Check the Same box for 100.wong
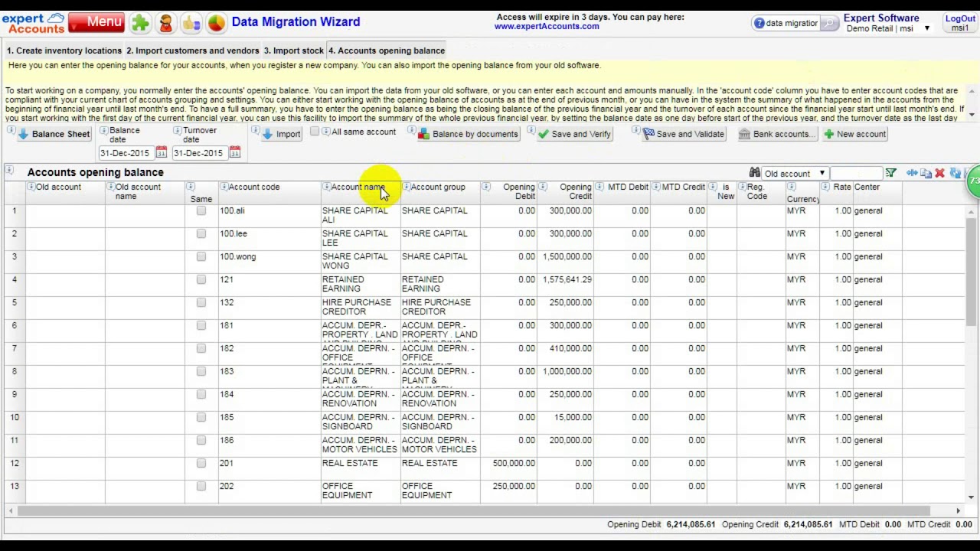980x551 pixels. [201, 256]
